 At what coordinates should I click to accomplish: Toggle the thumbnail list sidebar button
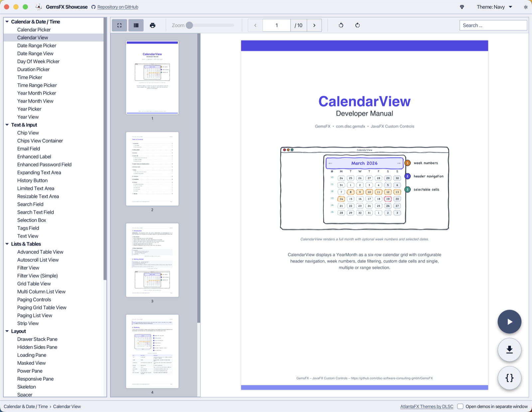point(136,25)
